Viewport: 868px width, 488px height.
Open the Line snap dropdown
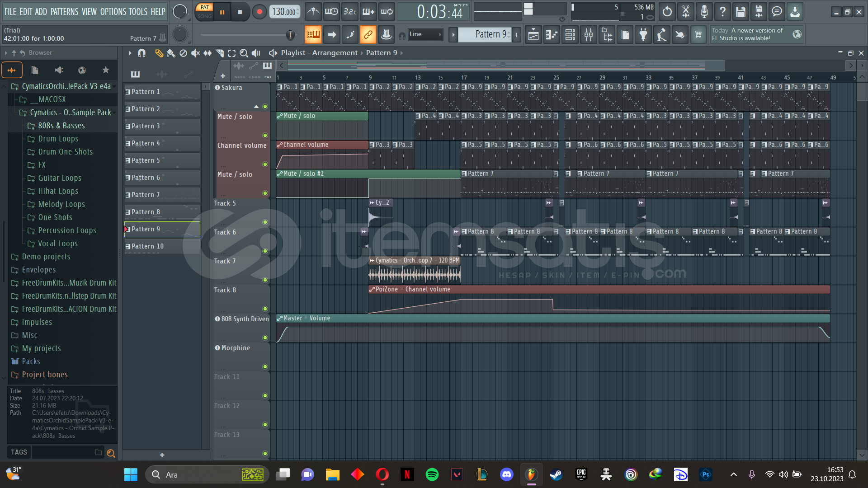(x=425, y=34)
